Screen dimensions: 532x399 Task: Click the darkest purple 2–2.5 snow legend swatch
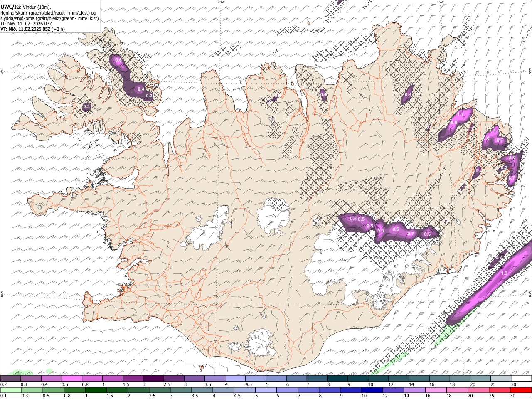(153, 379)
